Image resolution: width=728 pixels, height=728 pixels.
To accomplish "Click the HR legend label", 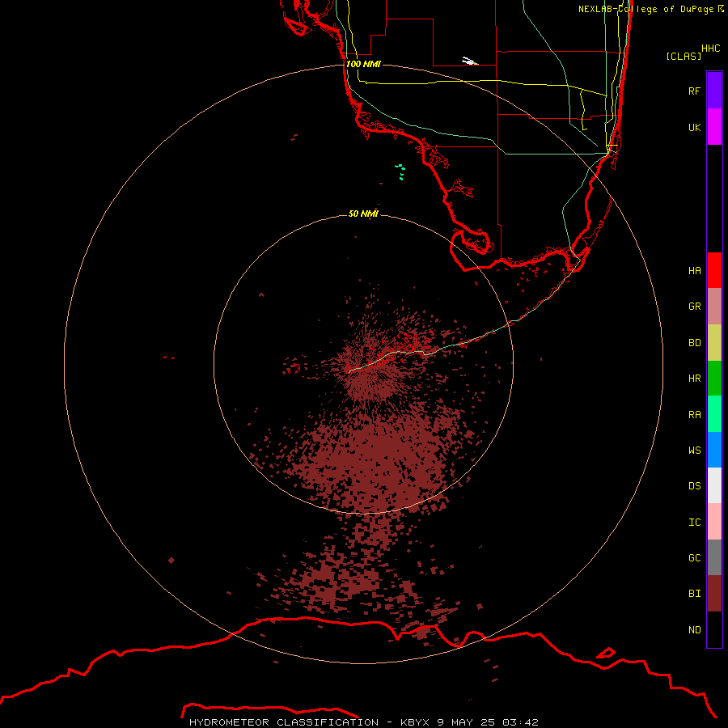I will coord(694,379).
